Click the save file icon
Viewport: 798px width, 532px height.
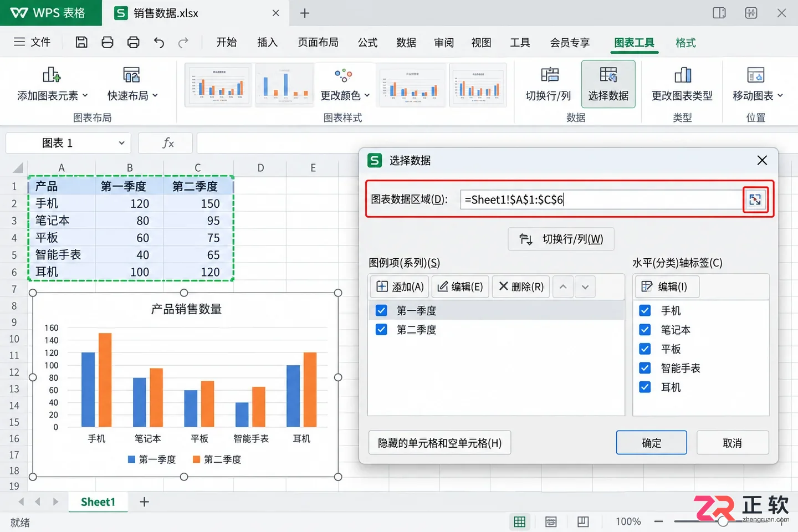pyautogui.click(x=81, y=42)
